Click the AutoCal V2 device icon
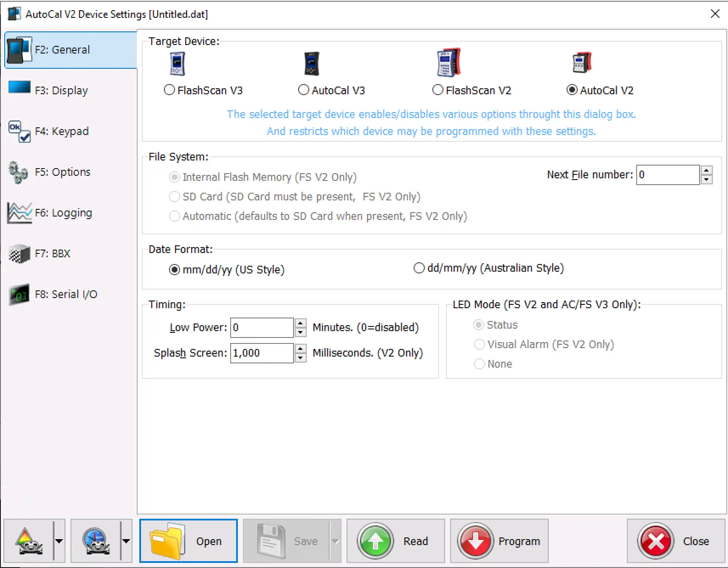 pos(581,63)
